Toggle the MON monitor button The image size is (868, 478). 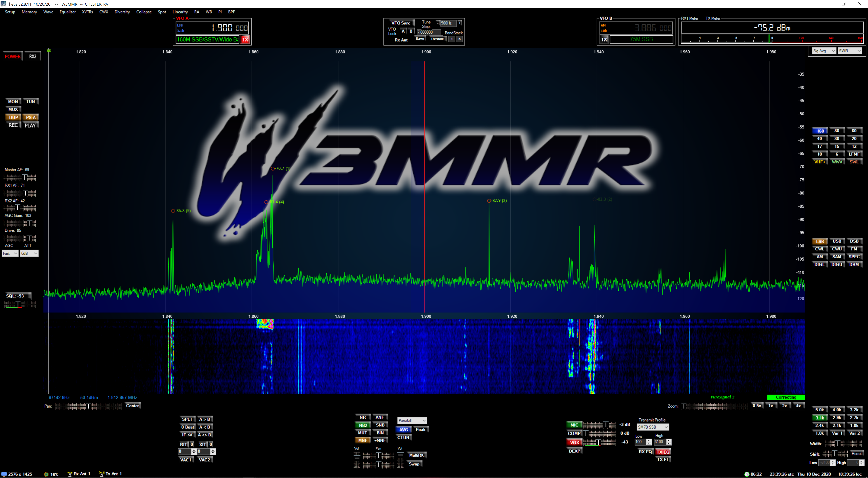tap(13, 101)
